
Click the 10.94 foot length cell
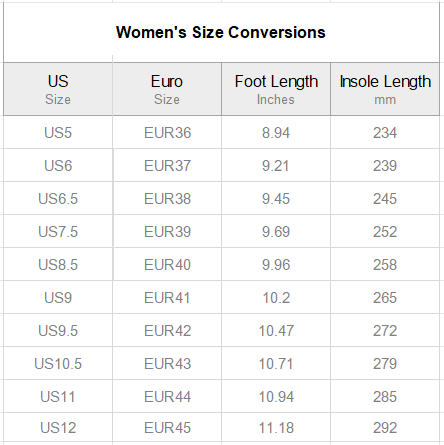pos(276,397)
